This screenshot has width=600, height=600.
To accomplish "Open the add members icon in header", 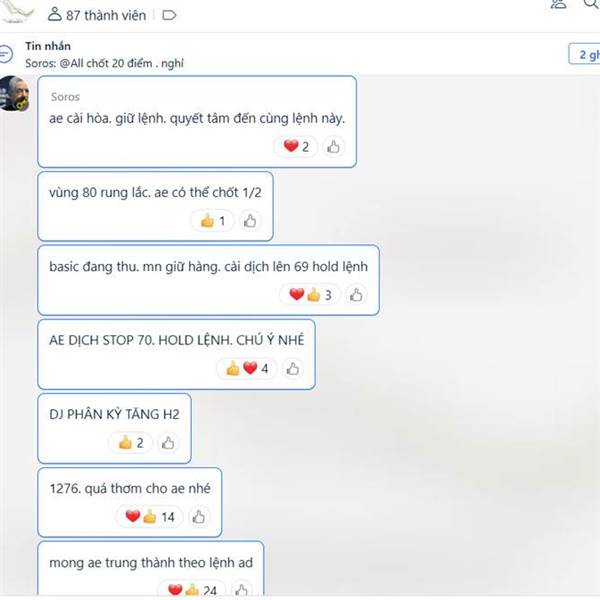I will pyautogui.click(x=558, y=4).
